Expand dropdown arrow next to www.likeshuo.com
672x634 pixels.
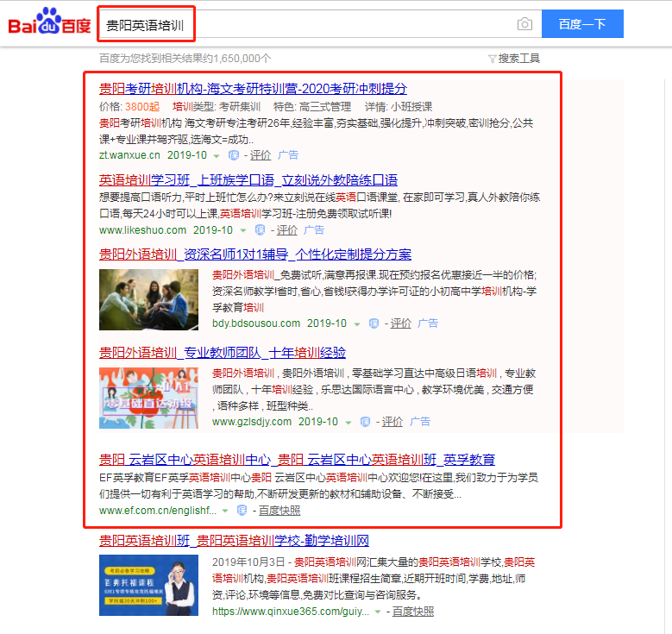pos(243,231)
